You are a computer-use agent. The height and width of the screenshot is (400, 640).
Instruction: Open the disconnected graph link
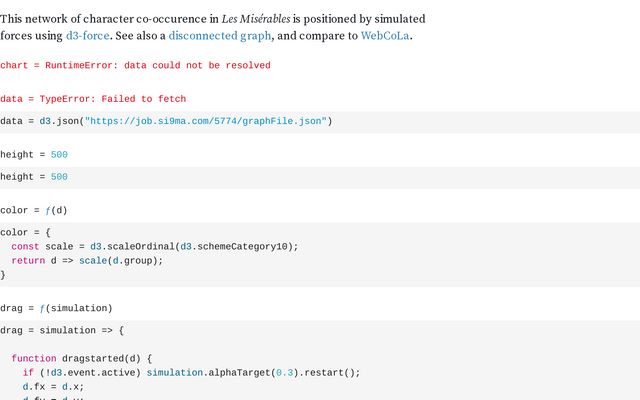pyautogui.click(x=220, y=36)
